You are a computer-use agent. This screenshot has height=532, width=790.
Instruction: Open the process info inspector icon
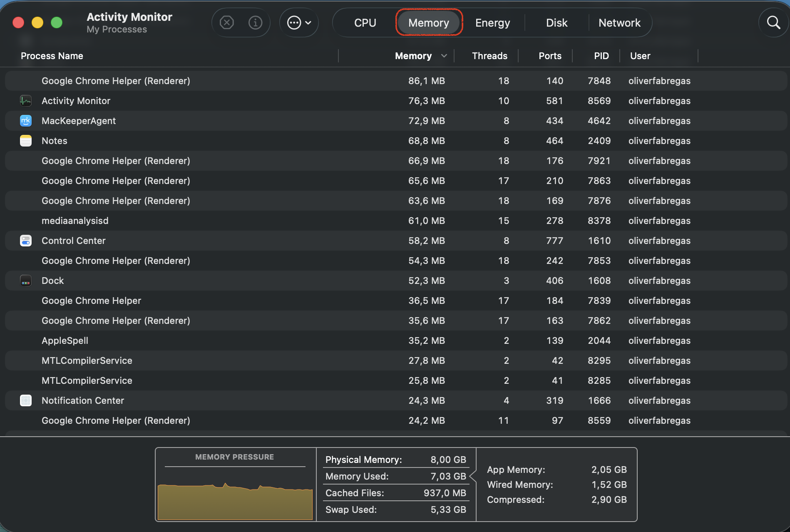pyautogui.click(x=255, y=22)
